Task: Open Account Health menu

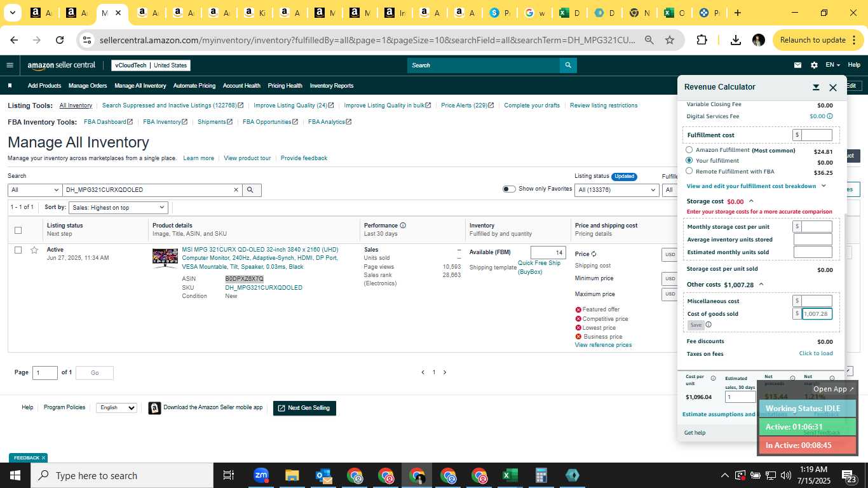Action: click(241, 86)
